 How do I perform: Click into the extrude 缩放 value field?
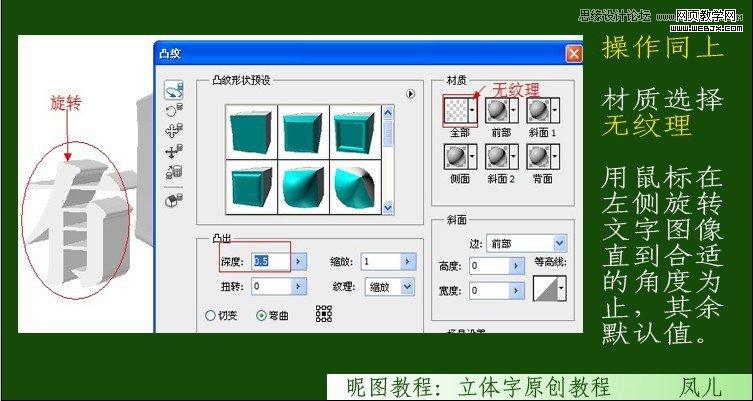pyautogui.click(x=381, y=262)
